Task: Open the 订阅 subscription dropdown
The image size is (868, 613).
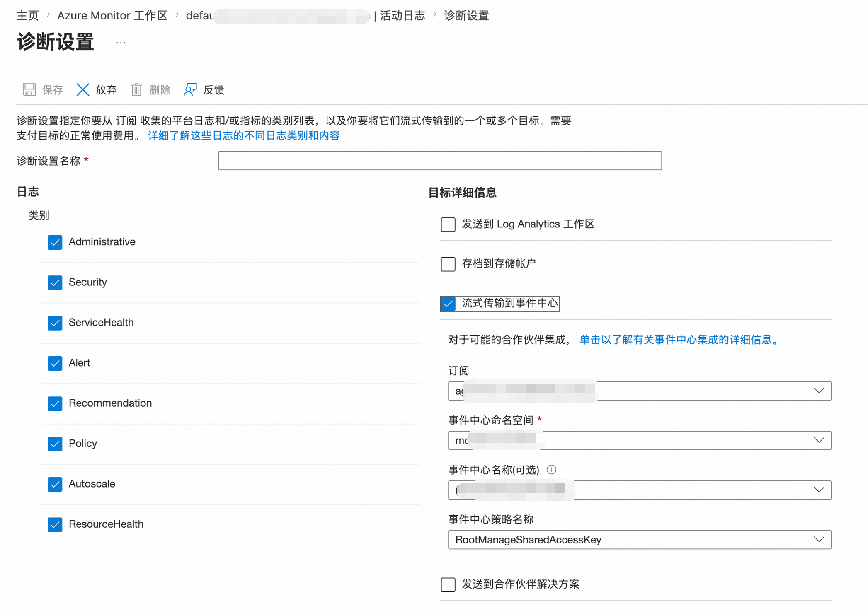Action: (x=640, y=391)
